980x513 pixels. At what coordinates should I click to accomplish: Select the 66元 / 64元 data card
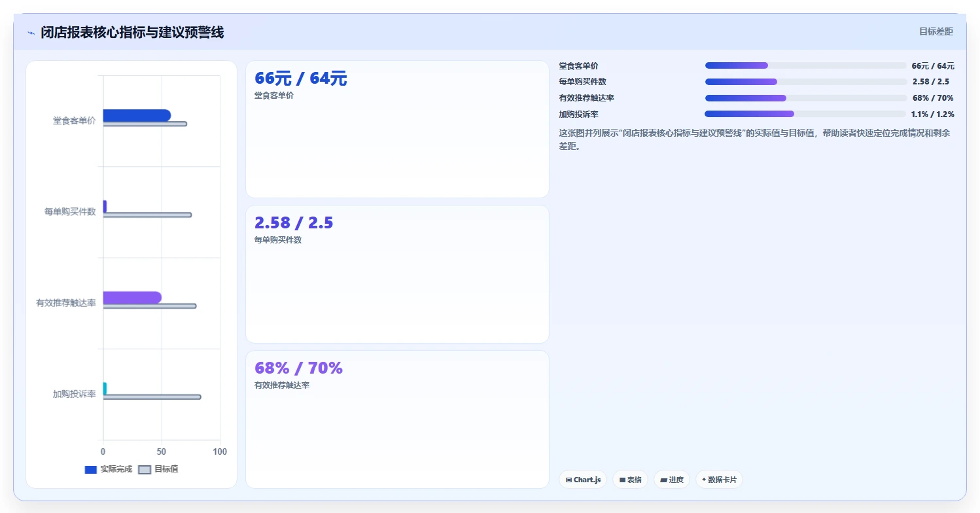click(397, 129)
